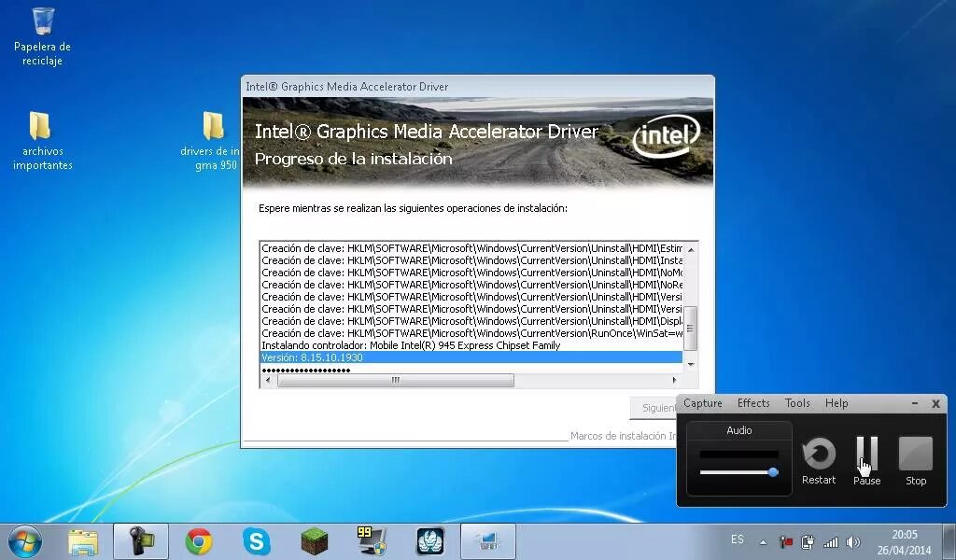Open the skull emblem game taskbar icon

(429, 541)
